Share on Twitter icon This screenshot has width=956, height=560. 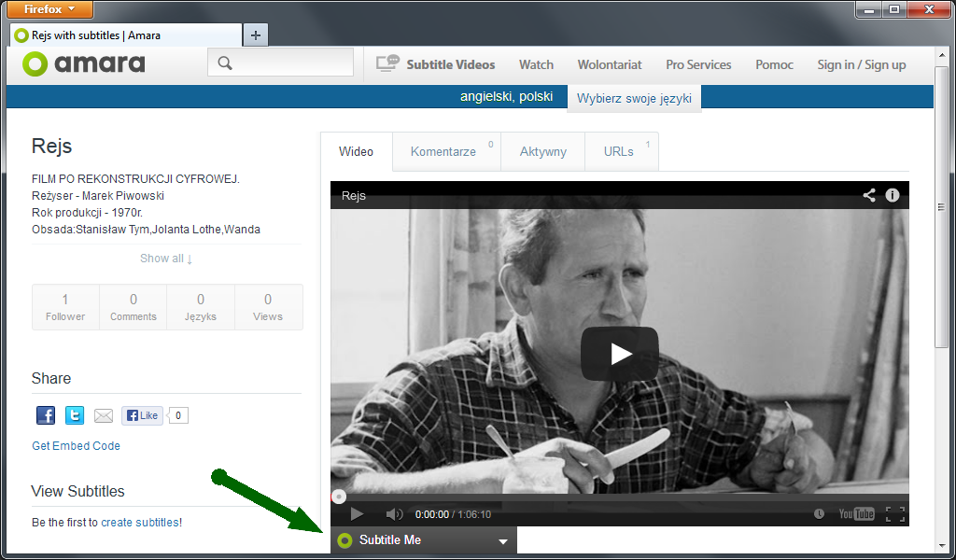click(75, 415)
